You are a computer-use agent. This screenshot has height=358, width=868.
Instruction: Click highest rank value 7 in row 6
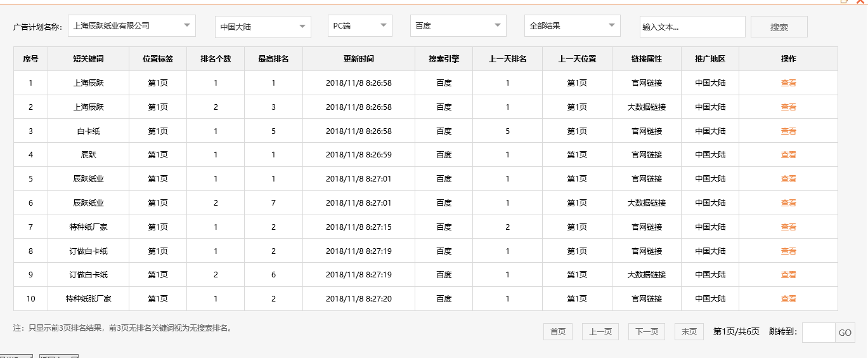pyautogui.click(x=273, y=202)
